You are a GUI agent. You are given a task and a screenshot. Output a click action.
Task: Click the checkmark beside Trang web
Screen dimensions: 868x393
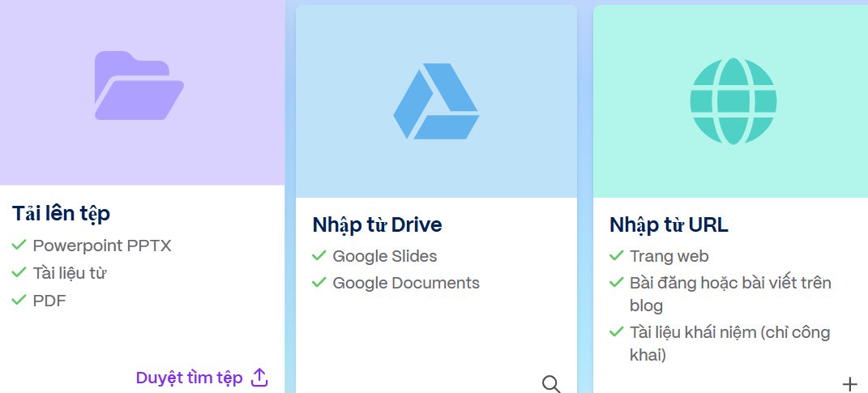617,256
